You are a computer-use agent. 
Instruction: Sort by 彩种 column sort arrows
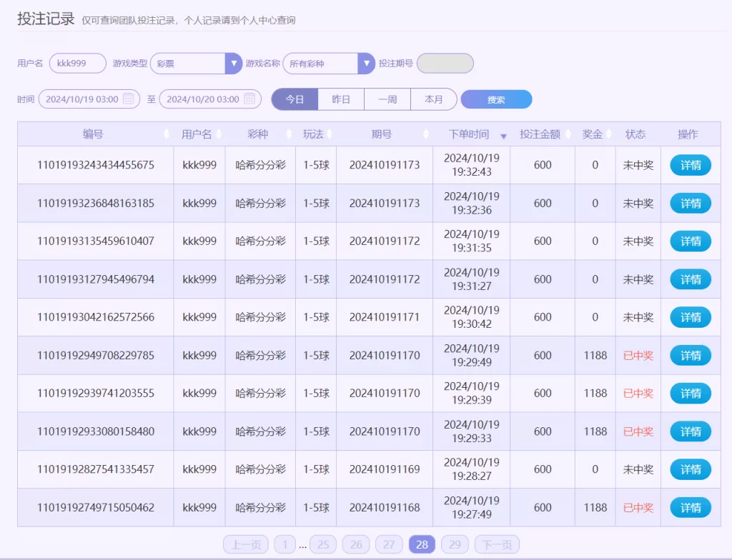pos(289,134)
